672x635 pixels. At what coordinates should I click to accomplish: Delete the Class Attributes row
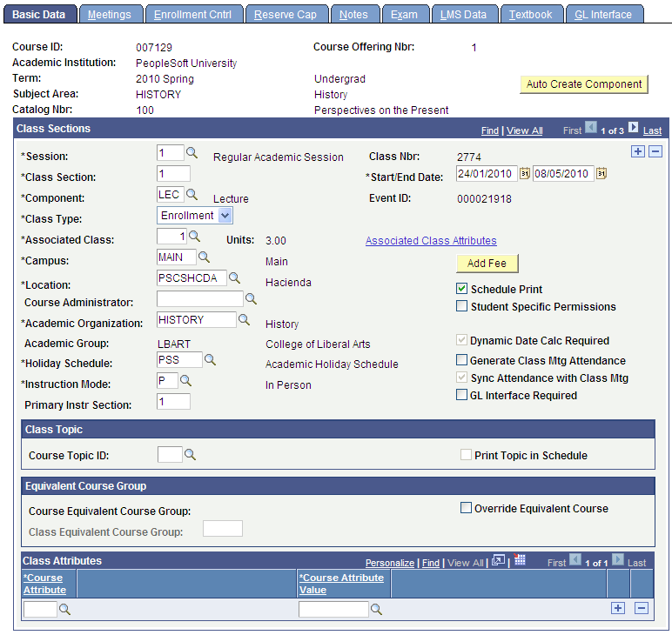642,608
